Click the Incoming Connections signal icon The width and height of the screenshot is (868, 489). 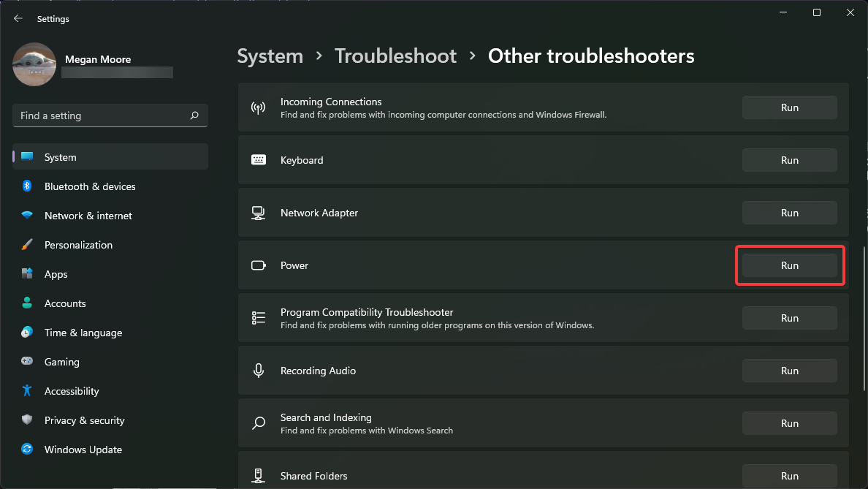point(259,107)
